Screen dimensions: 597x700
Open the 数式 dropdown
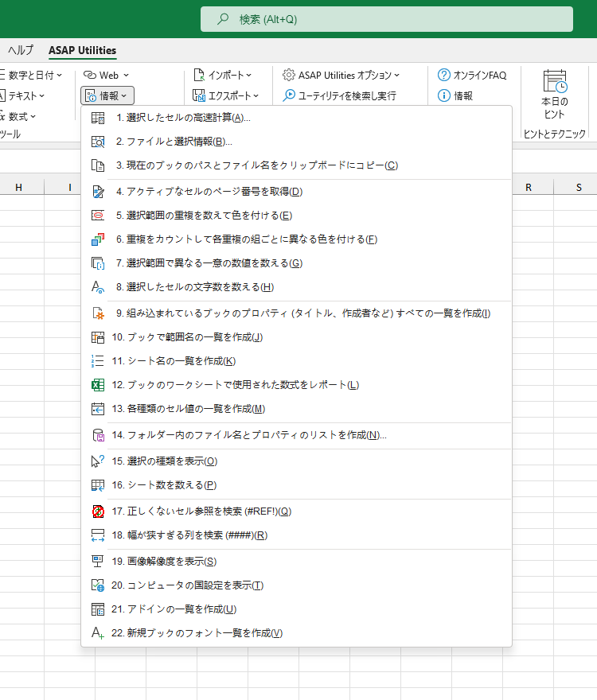[x=18, y=116]
